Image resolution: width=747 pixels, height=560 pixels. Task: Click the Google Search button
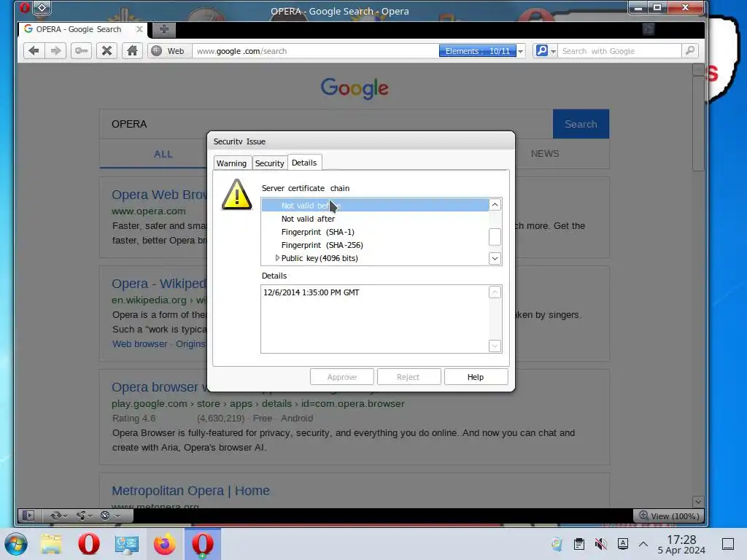(581, 124)
